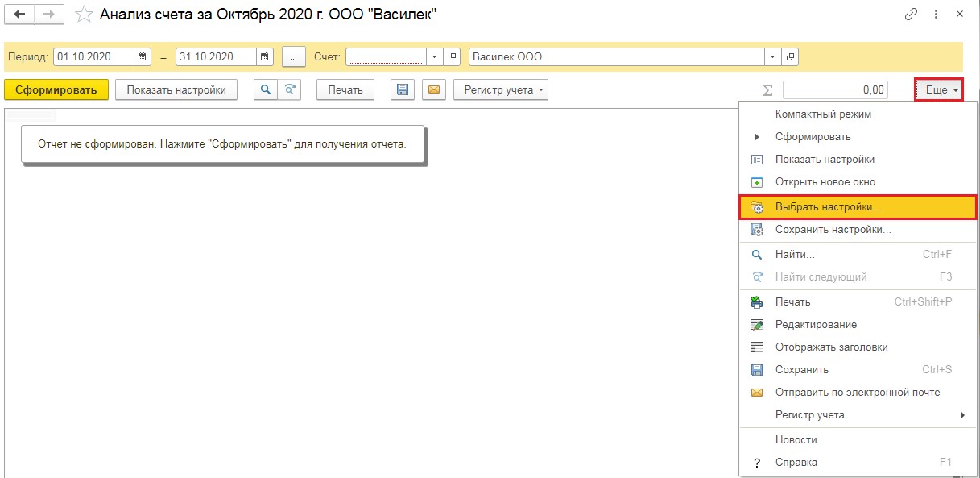Viewport: 980px width, 478px height.
Task: Choose Сохранить настройки... from the menu
Action: coord(833,230)
